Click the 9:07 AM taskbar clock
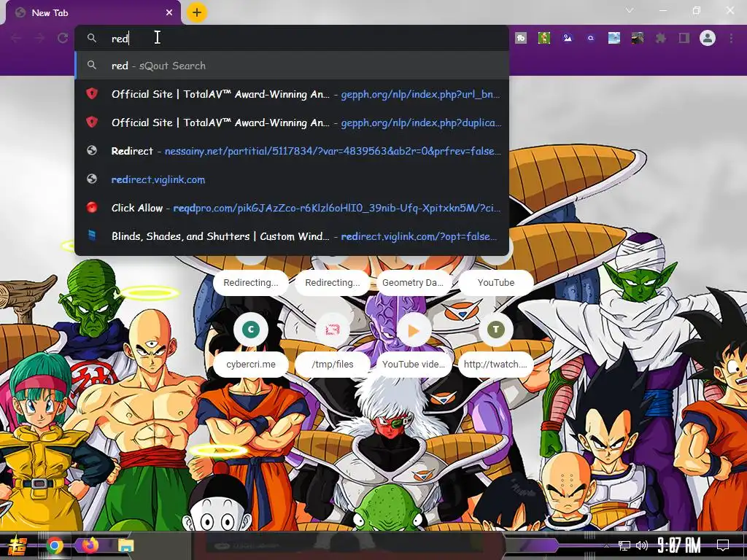747x560 pixels. 679,545
